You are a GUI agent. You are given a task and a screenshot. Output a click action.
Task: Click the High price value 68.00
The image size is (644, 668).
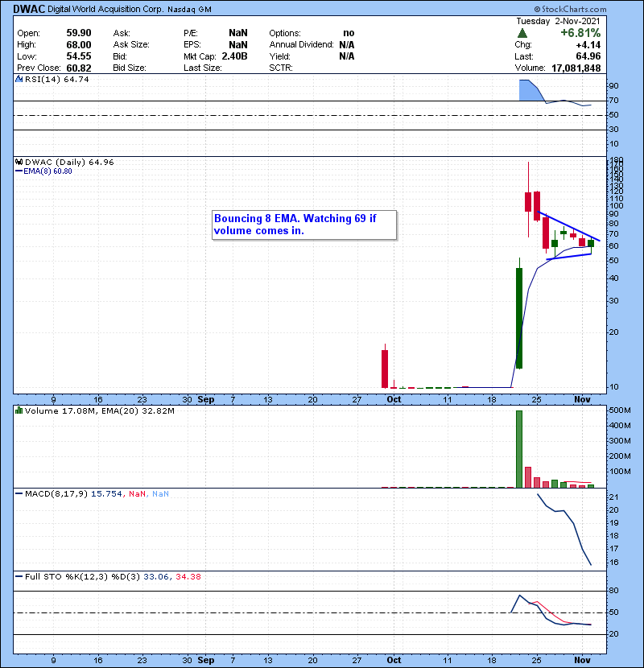[79, 45]
